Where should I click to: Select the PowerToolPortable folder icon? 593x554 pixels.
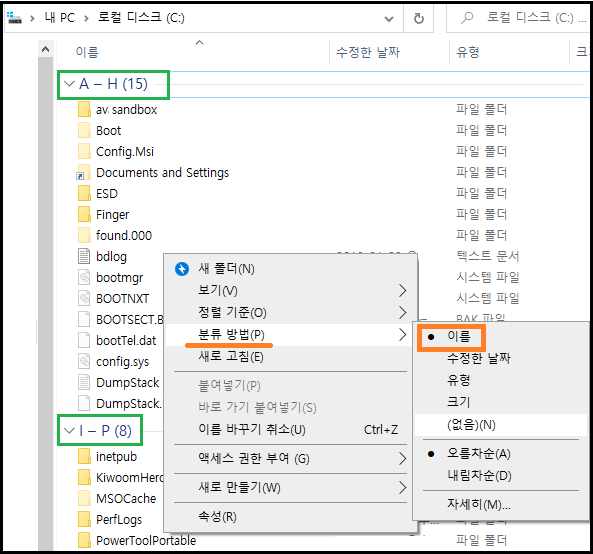(x=84, y=540)
